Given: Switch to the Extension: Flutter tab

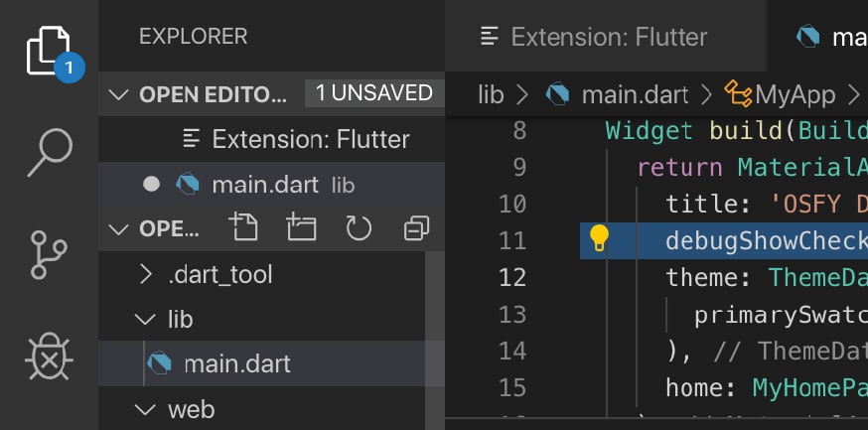Looking at the screenshot, I should 594,38.
